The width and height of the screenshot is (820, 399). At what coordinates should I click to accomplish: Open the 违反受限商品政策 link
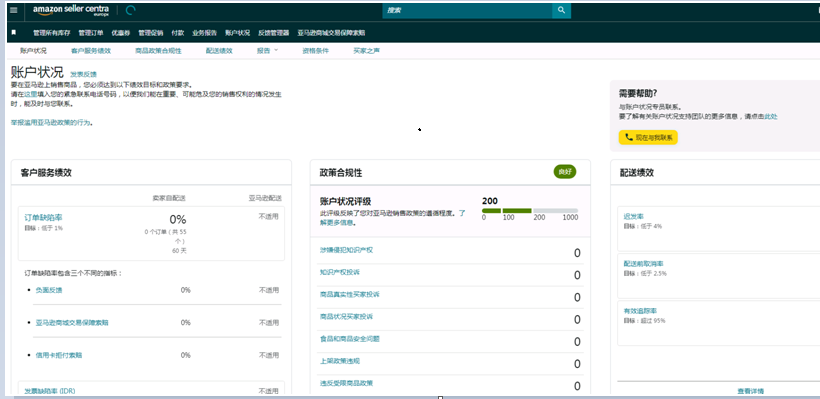(x=346, y=383)
